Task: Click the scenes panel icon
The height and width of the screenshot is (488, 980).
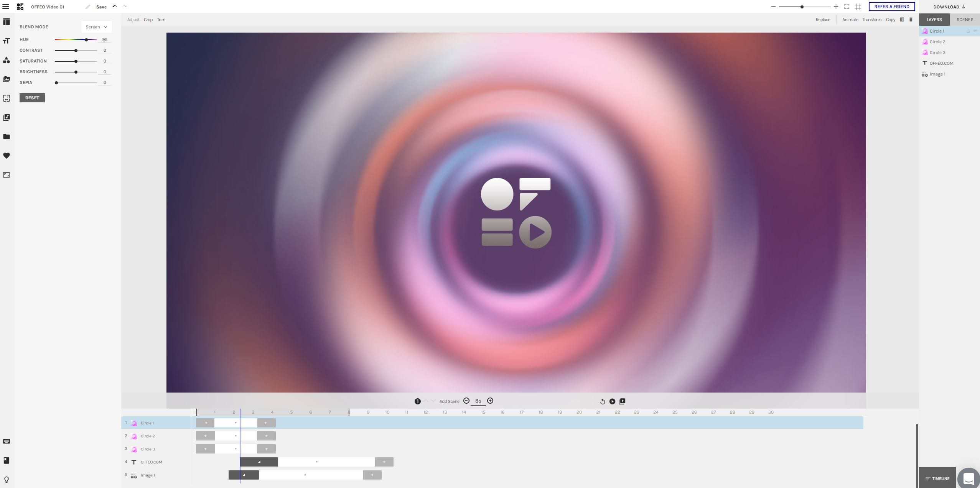Action: (x=964, y=20)
